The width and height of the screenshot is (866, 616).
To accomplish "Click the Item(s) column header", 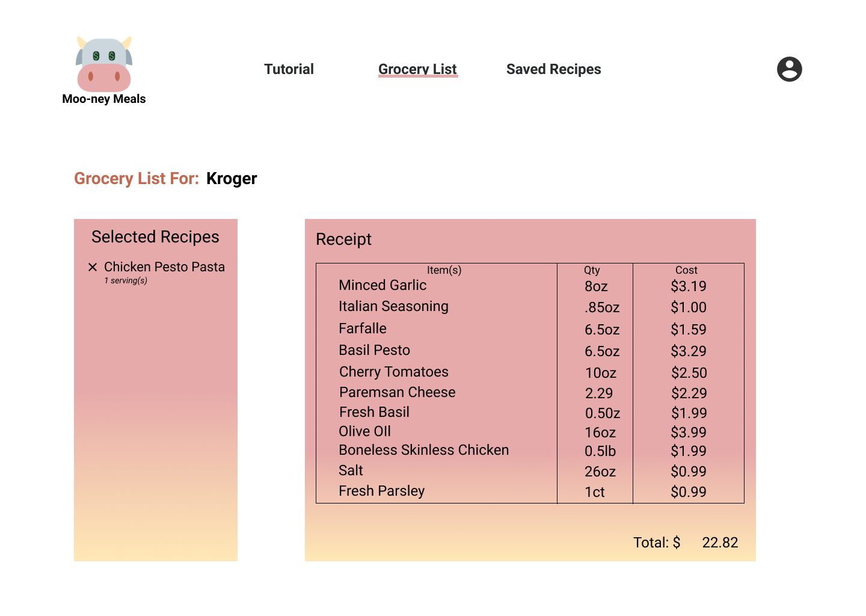I will 444,270.
